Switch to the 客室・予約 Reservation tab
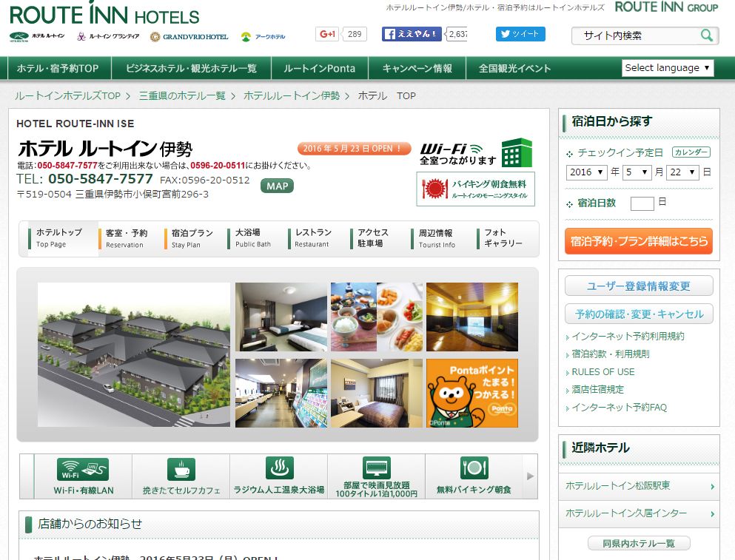The image size is (735, 560). [127, 238]
